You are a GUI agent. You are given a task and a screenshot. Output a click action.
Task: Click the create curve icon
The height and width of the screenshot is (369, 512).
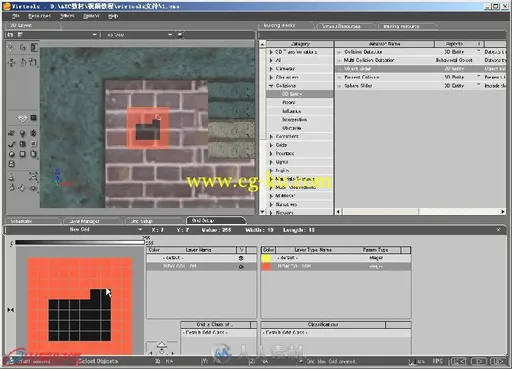[x=12, y=144]
